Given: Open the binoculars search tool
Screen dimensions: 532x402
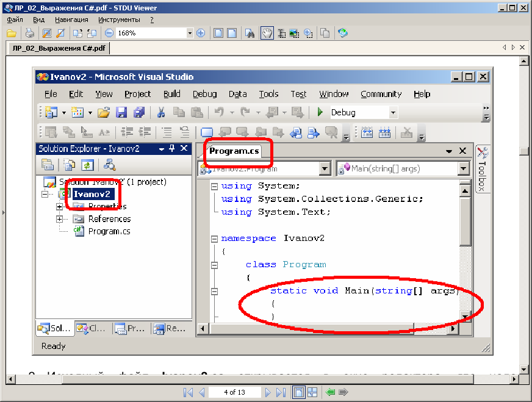Looking at the screenshot, I should [250, 33].
